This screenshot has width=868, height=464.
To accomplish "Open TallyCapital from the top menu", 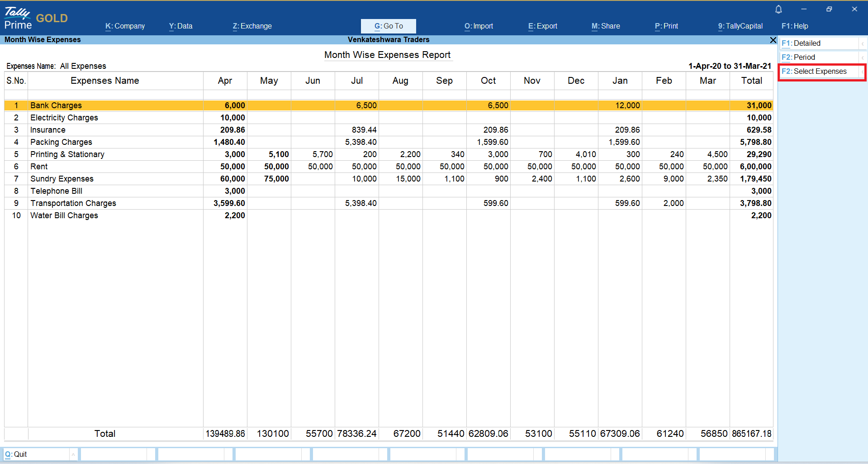I will click(740, 26).
